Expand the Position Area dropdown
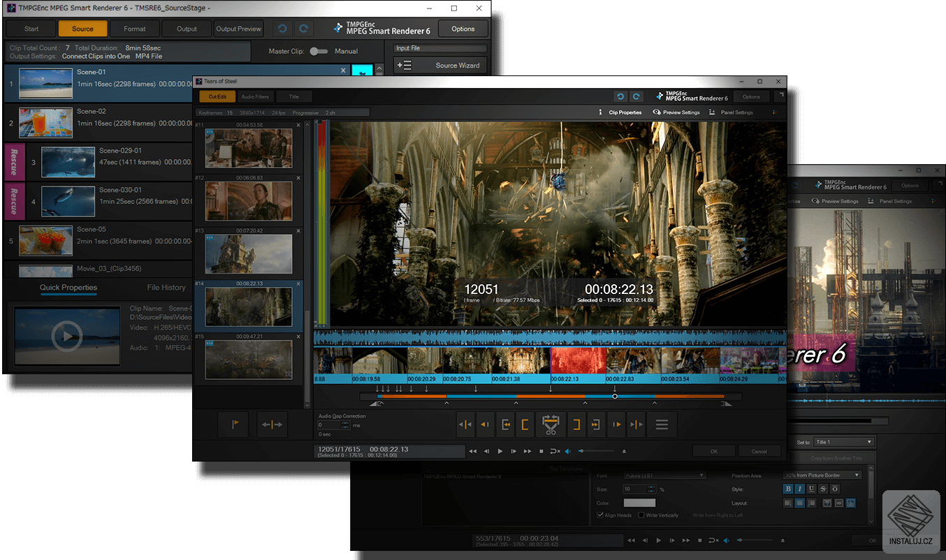Viewport: 946px width, 560px height. [x=822, y=476]
